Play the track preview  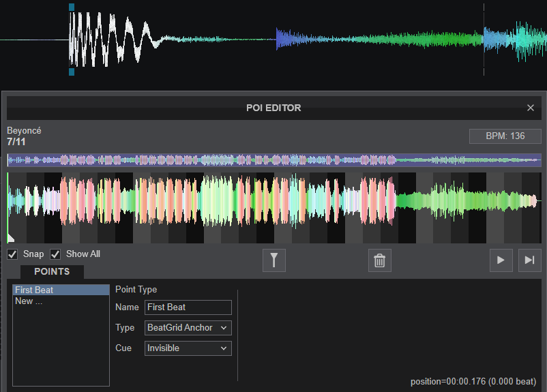(501, 260)
